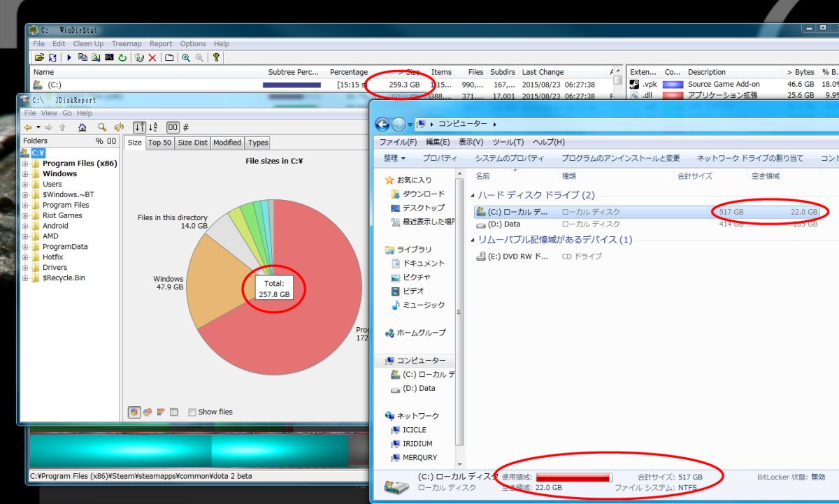Click Explorer Back navigation button
839x504 pixels.
point(382,124)
